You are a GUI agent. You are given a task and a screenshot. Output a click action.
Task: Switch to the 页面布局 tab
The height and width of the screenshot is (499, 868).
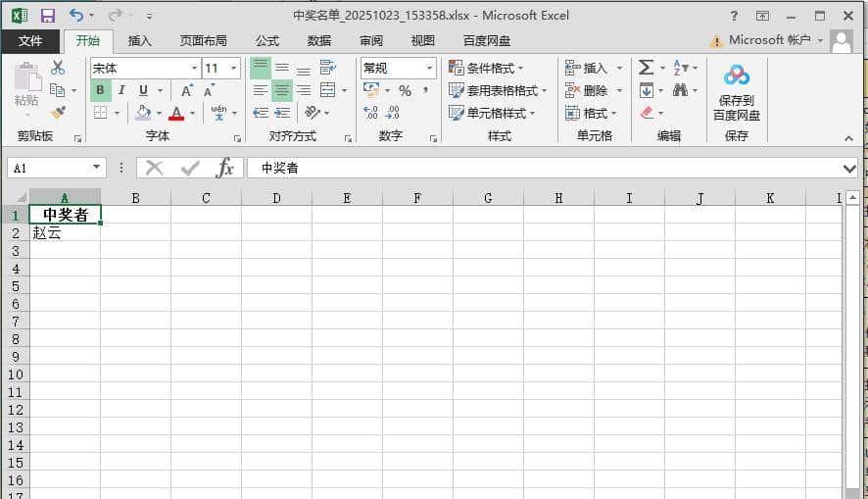203,41
